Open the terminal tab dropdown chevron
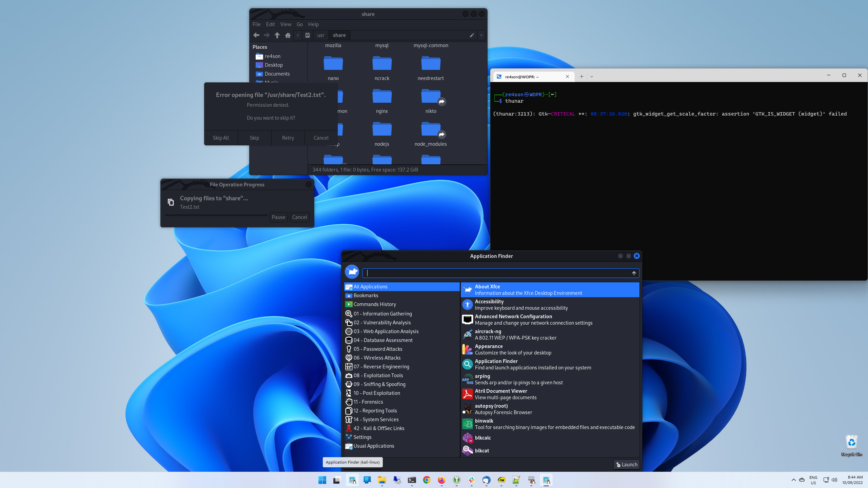Screen dimensions: 868x488 592,77
